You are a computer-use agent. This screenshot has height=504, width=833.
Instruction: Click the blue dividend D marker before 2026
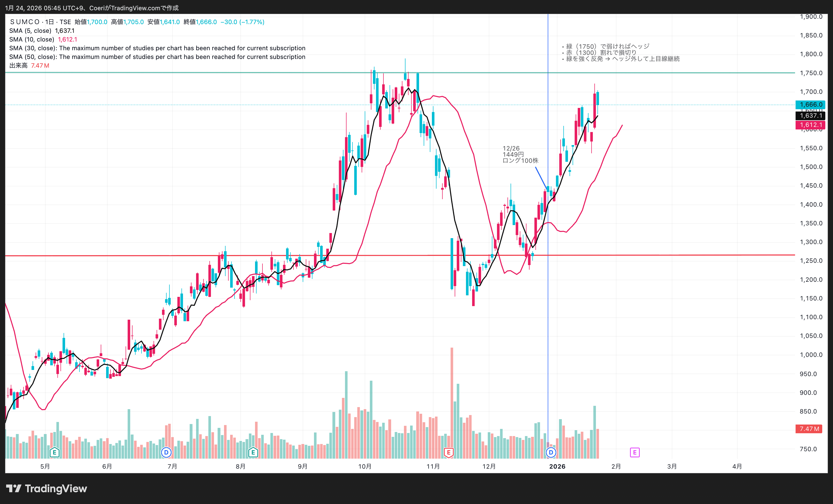551,452
